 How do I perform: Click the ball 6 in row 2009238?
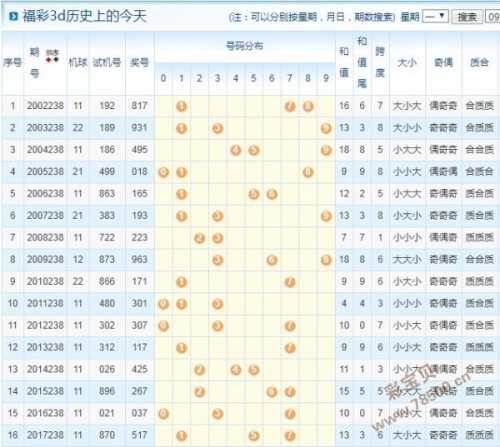pos(272,260)
